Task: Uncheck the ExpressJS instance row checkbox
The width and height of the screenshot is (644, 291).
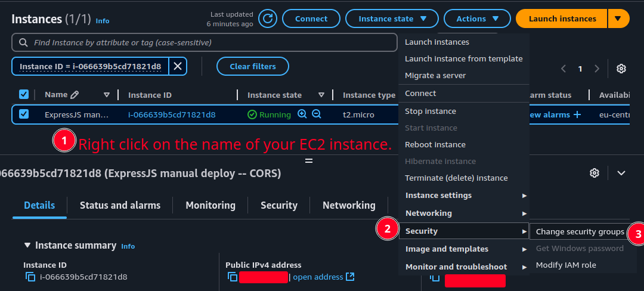Action: tap(24, 114)
